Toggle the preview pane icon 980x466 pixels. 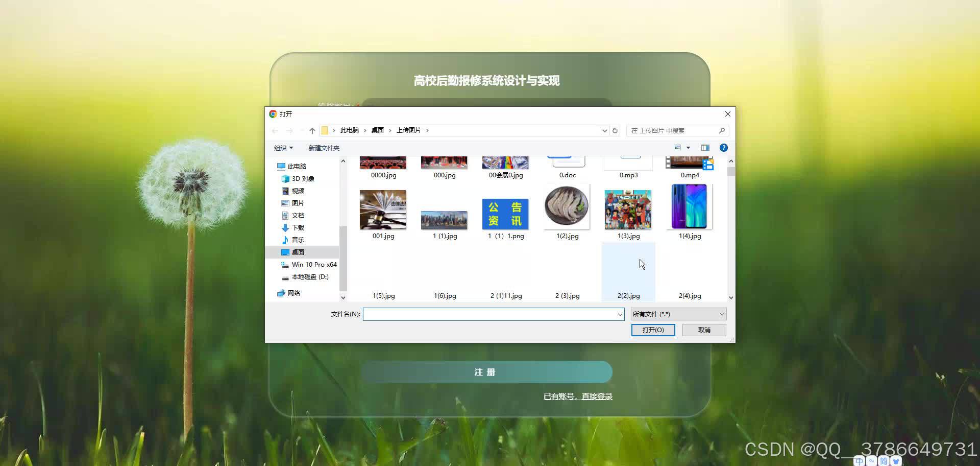(705, 148)
